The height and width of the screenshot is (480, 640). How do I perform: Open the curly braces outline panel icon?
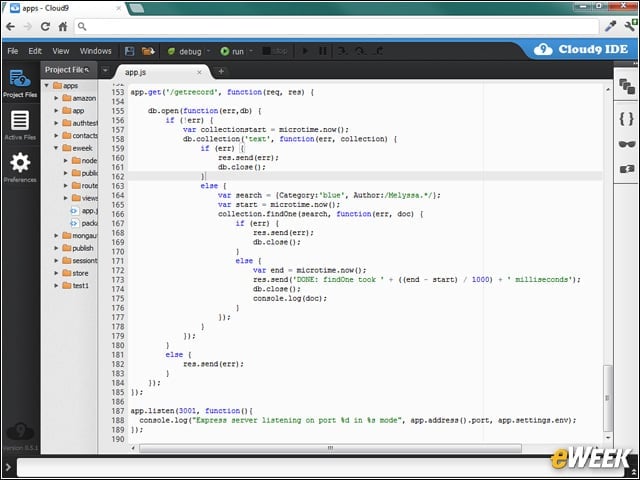(627, 119)
